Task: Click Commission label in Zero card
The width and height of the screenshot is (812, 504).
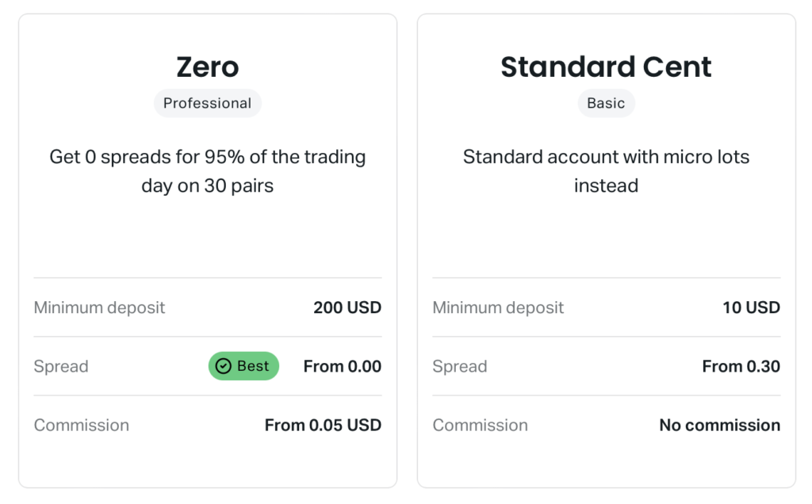Action: [x=82, y=426]
